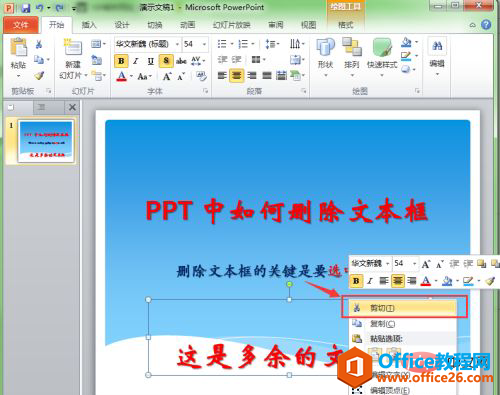500x395 pixels.
Task: Click the Clear Formatting icon in Font group
Action: [201, 76]
